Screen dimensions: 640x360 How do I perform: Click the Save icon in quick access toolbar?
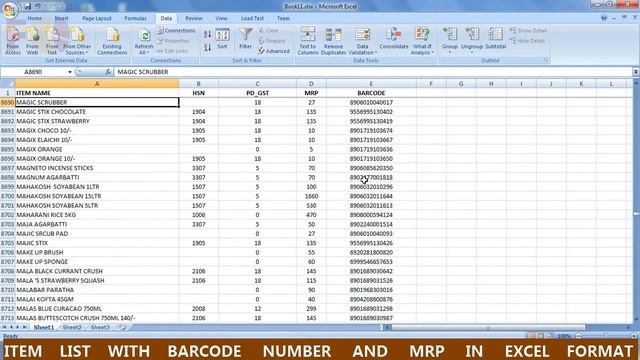28,7
